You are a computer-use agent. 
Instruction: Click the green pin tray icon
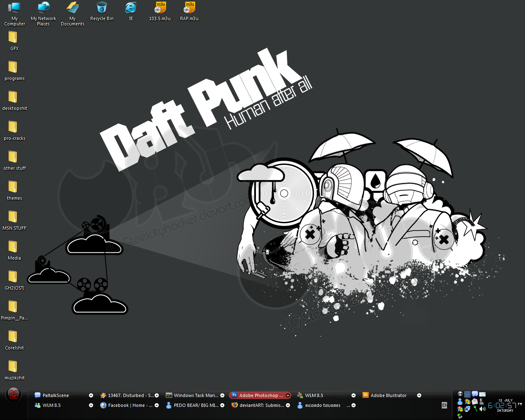click(x=475, y=409)
